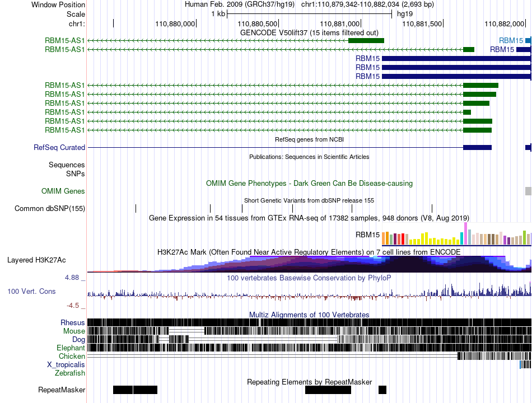The height and width of the screenshot is (403, 532).
Task: Click dbSNP variant tick just left of 110,881,500
Action: 432,209
